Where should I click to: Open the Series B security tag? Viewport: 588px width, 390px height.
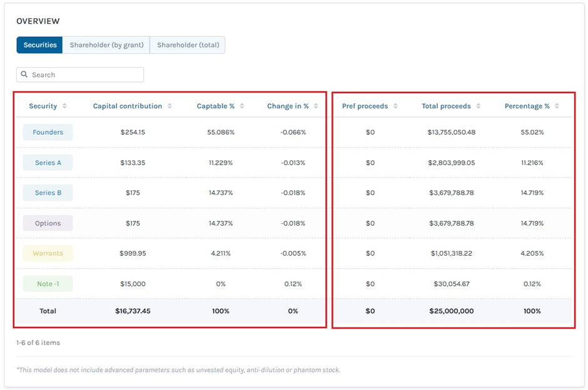[48, 192]
